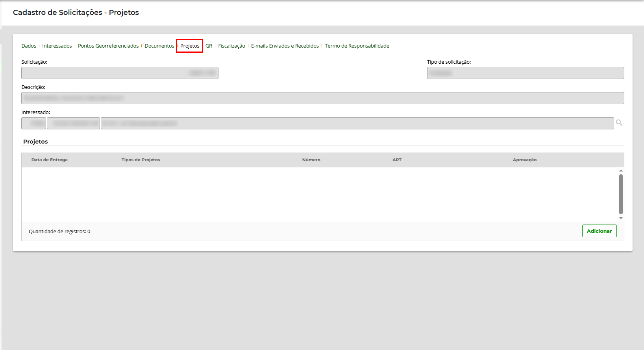644x350 pixels.
Task: Click the Solicitação input field
Action: [x=120, y=73]
